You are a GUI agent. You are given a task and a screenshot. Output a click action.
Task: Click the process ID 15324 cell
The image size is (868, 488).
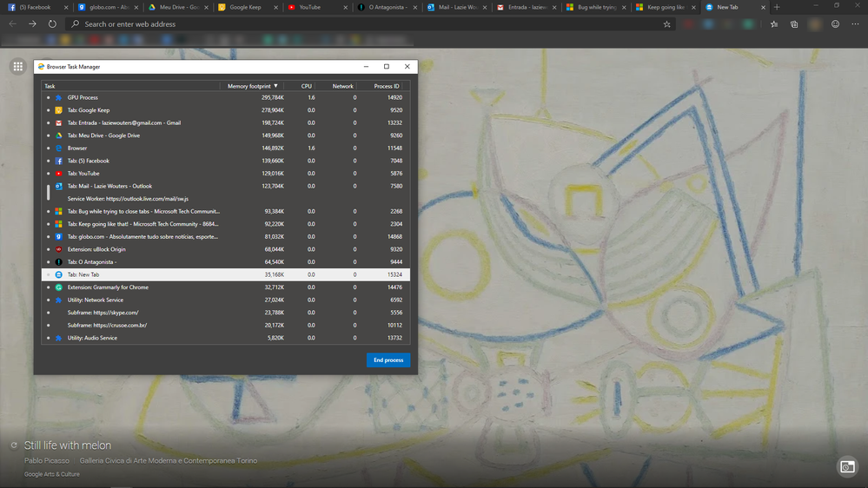394,274
